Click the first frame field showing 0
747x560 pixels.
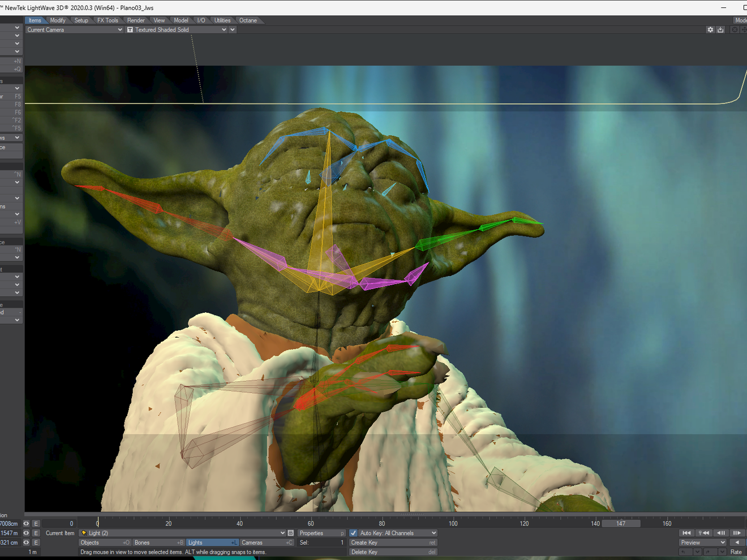(x=59, y=524)
